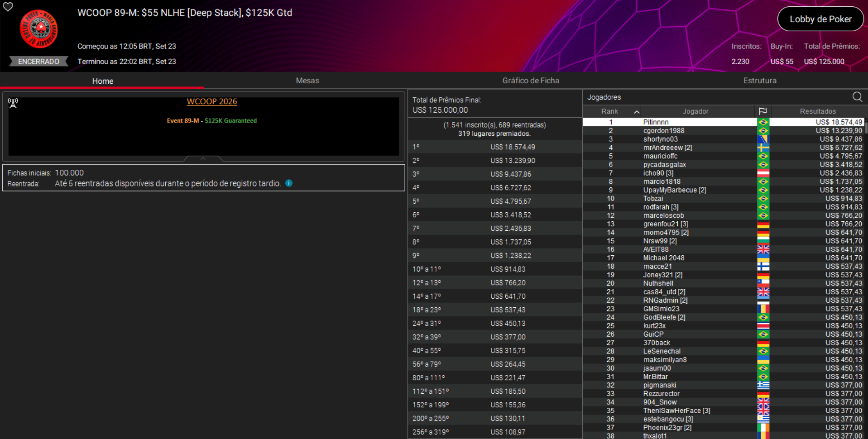The width and height of the screenshot is (868, 439).
Task: Select player Phoenix23gr [2] row
Action: [723, 428]
